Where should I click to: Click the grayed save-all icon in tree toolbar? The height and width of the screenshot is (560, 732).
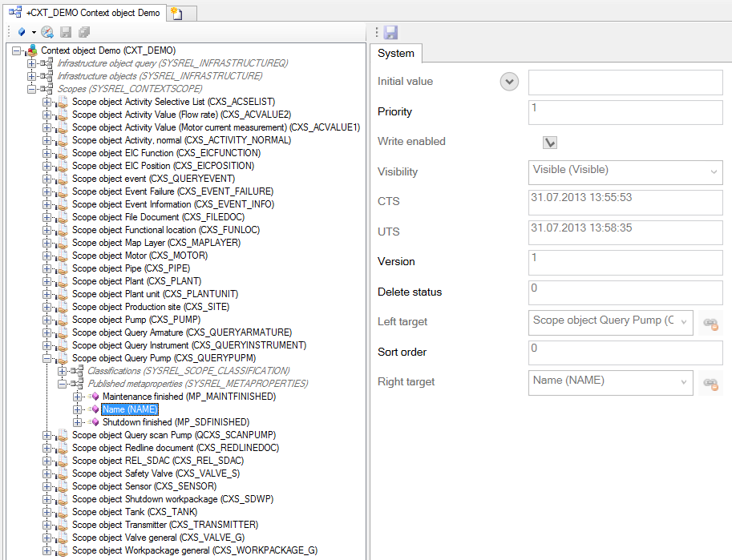(83, 32)
